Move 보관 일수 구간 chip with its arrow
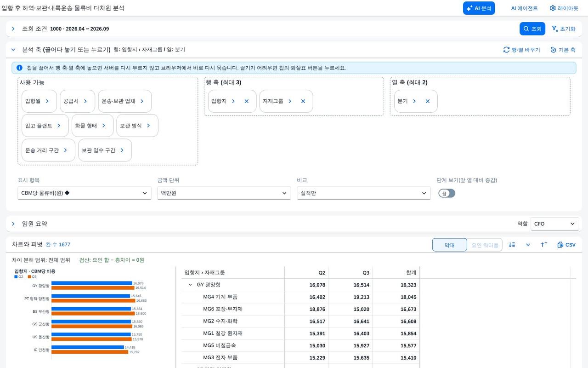The image size is (588, 368). coord(122,150)
